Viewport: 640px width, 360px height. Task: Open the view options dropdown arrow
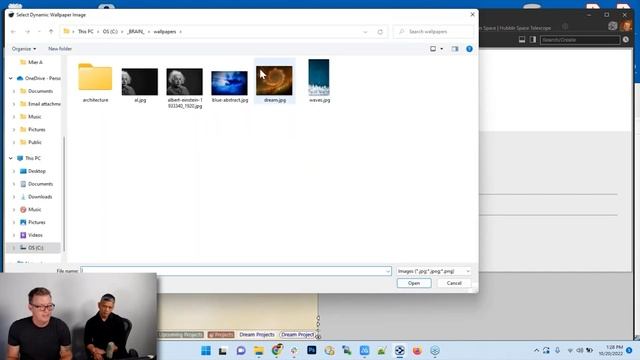(442, 49)
